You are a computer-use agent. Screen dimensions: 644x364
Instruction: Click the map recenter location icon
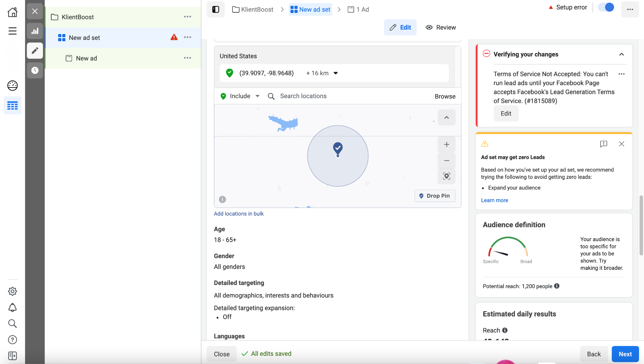click(x=447, y=176)
